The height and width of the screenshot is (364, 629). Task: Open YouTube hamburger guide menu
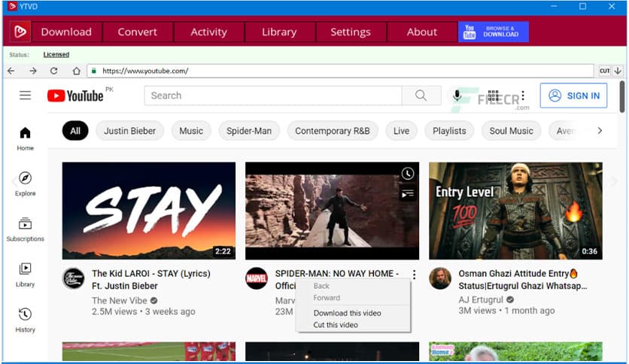point(26,96)
